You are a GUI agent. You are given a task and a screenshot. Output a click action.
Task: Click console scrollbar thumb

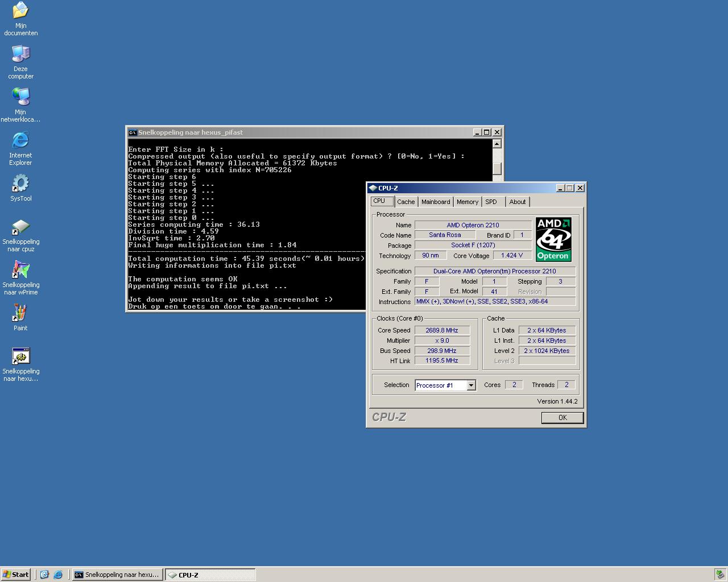tap(497, 169)
